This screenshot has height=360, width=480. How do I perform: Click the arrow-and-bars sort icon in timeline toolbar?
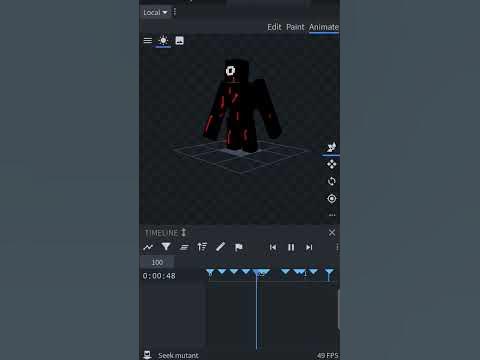pyautogui.click(x=202, y=247)
